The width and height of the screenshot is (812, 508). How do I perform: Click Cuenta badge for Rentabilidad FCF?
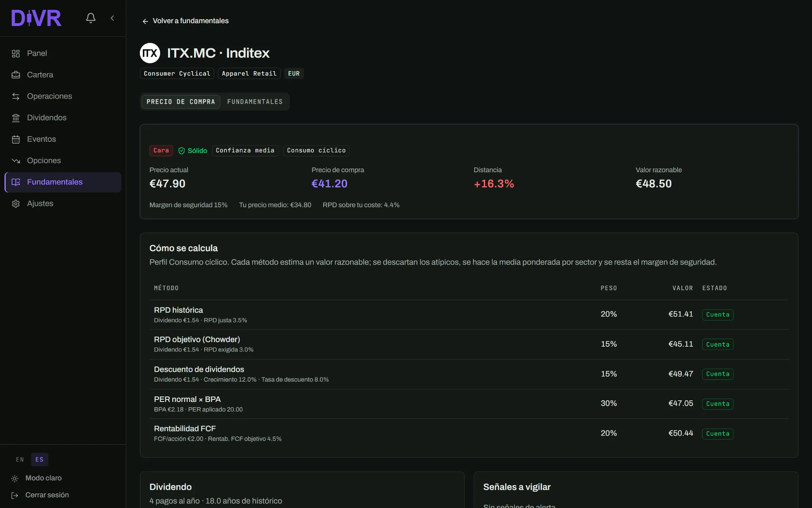tap(717, 434)
